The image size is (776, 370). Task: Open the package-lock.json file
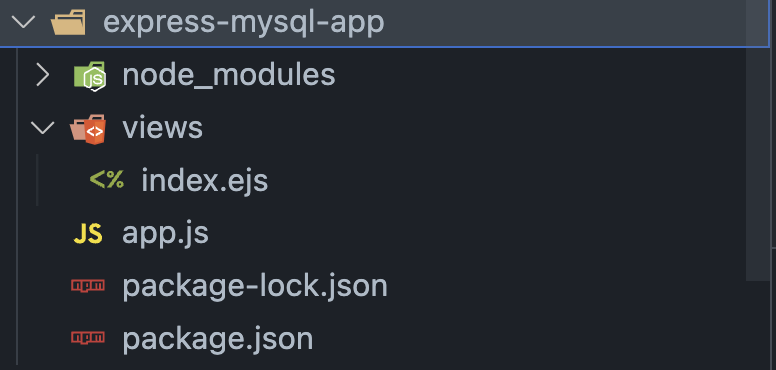254,286
